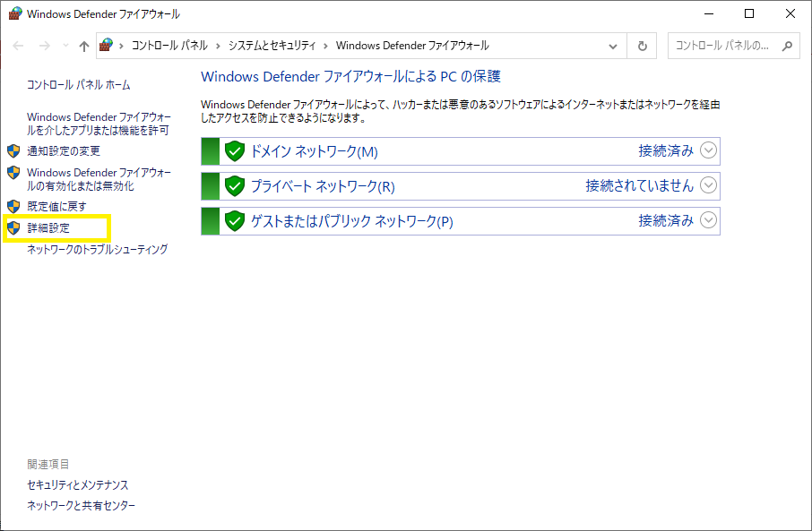Click the Back navigation arrow
This screenshot has height=531, width=812.
coord(18,46)
